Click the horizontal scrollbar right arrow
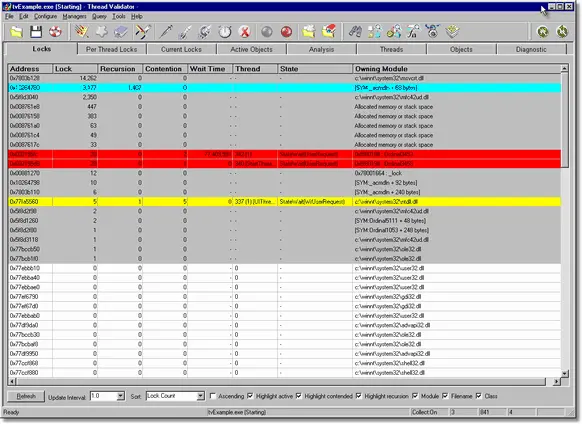 coord(556,381)
